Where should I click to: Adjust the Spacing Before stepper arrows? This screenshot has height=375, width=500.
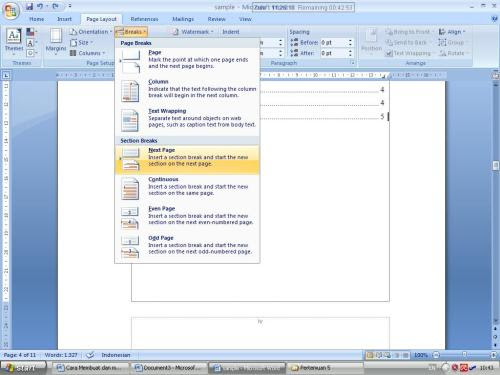350,43
